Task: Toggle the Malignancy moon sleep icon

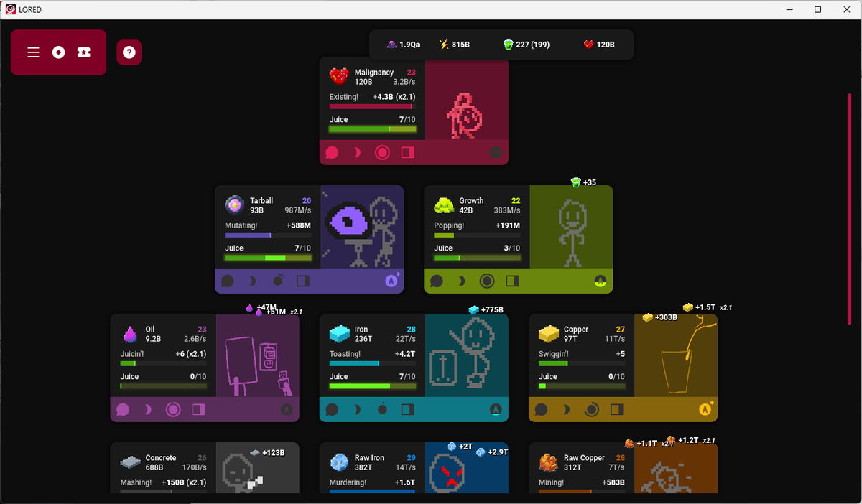Action: [357, 152]
